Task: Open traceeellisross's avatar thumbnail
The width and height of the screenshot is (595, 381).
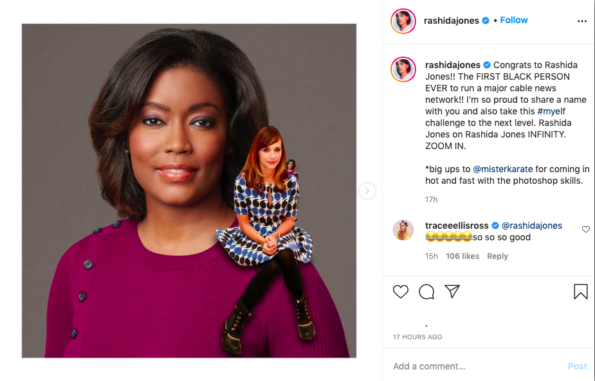Action: [x=403, y=230]
